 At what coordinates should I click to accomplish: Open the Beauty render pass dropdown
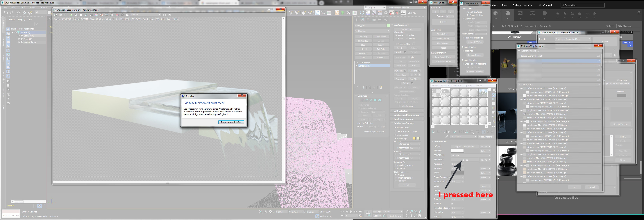click(146, 15)
